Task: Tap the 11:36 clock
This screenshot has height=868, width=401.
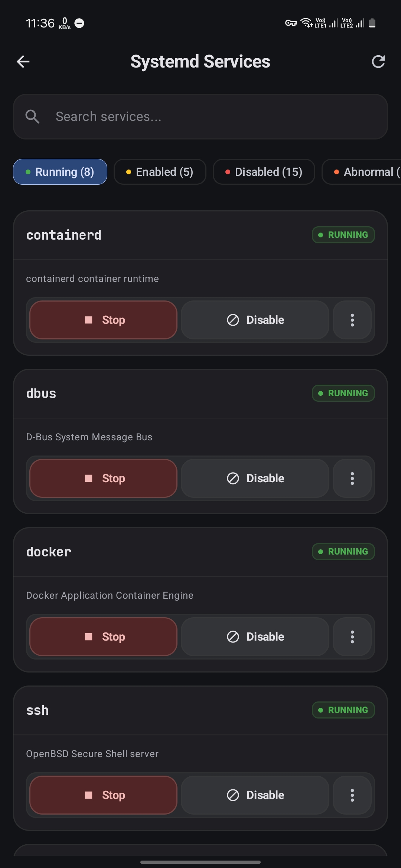Action: point(40,23)
